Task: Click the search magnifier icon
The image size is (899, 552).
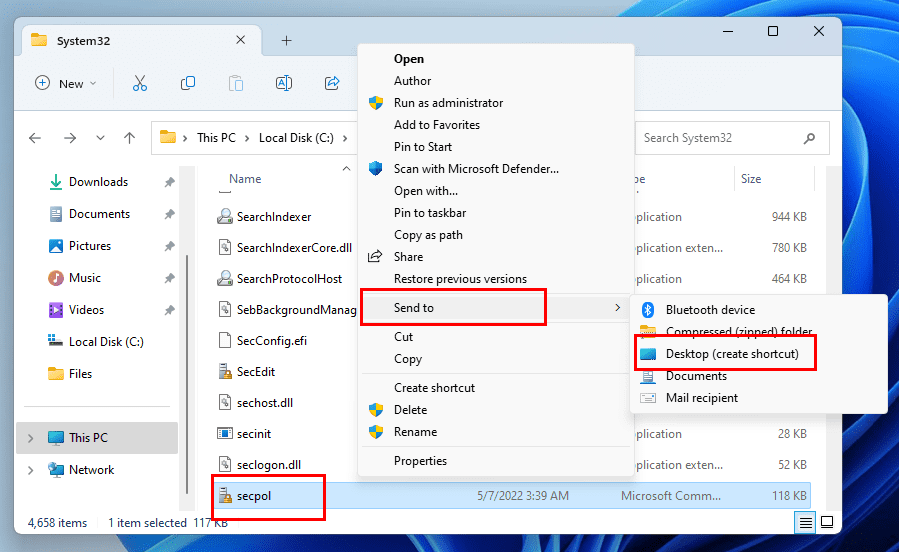Action: point(809,138)
